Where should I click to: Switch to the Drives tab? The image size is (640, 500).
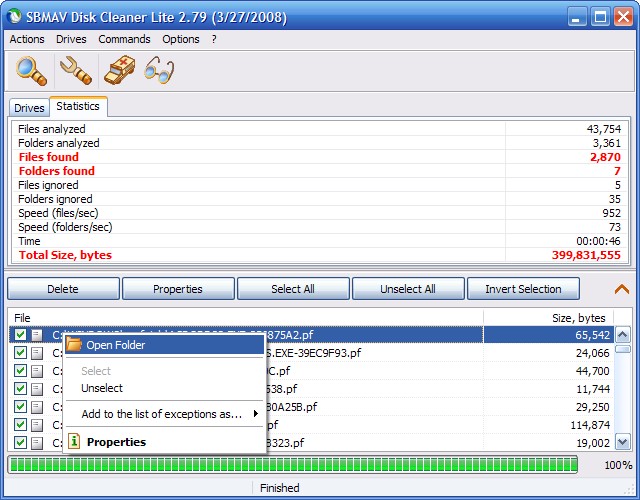coord(29,108)
